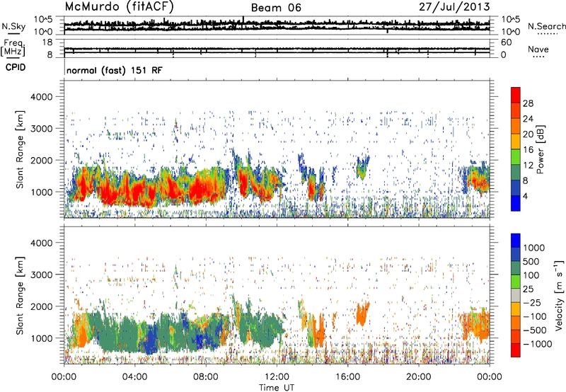The width and height of the screenshot is (566, 392).
Task: Click the '3000' tick of Power panel range axis
Action: (x=41, y=129)
